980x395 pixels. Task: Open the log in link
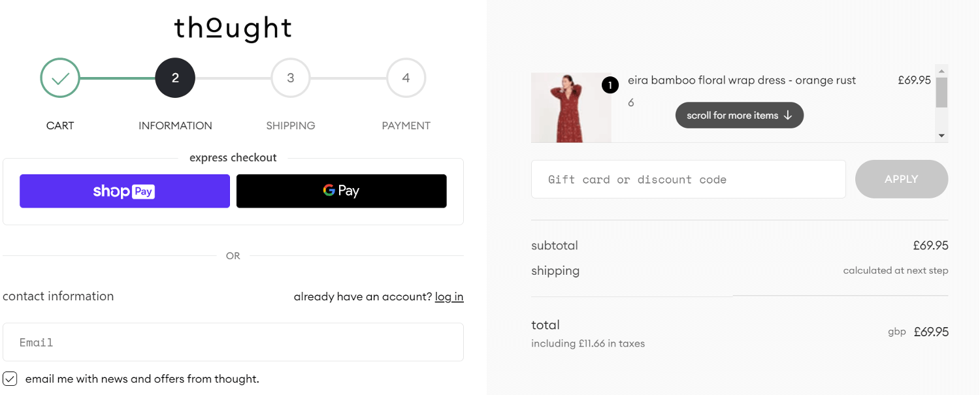click(x=449, y=296)
